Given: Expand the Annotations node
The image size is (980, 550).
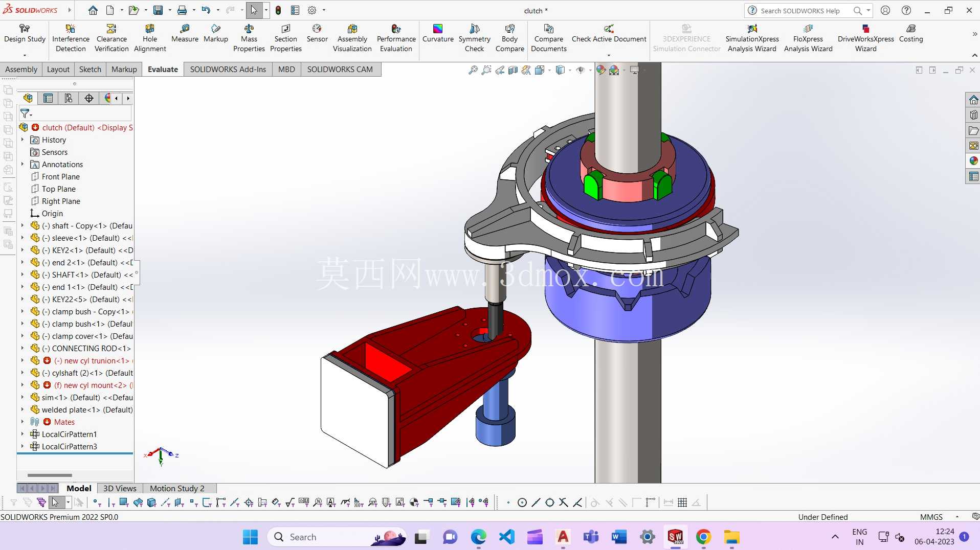Looking at the screenshot, I should pos(23,164).
